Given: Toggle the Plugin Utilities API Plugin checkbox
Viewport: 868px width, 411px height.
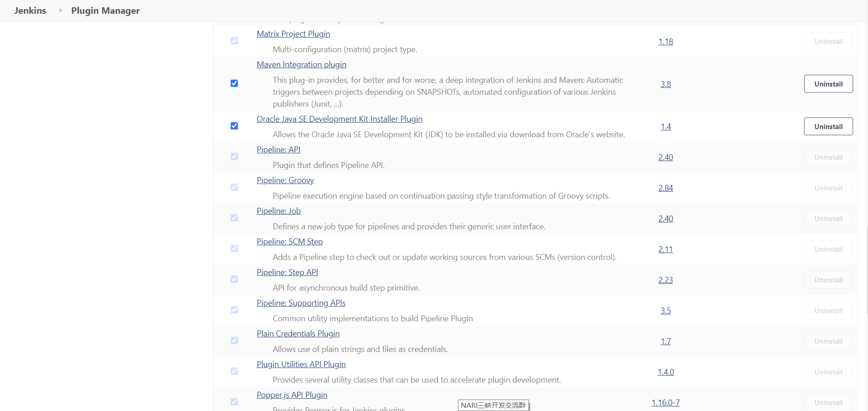Looking at the screenshot, I should point(234,371).
